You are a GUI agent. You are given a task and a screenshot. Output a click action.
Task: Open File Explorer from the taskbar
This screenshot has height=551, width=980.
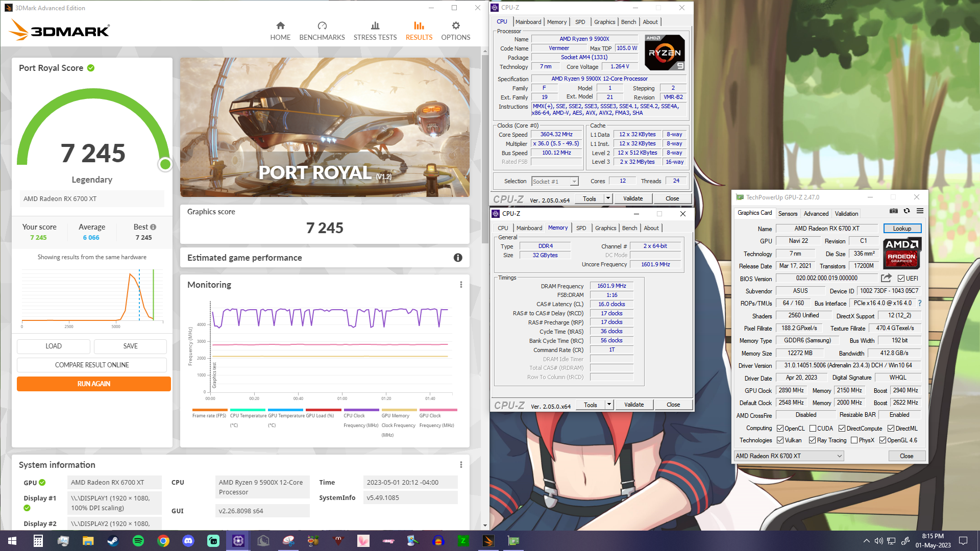click(x=88, y=541)
